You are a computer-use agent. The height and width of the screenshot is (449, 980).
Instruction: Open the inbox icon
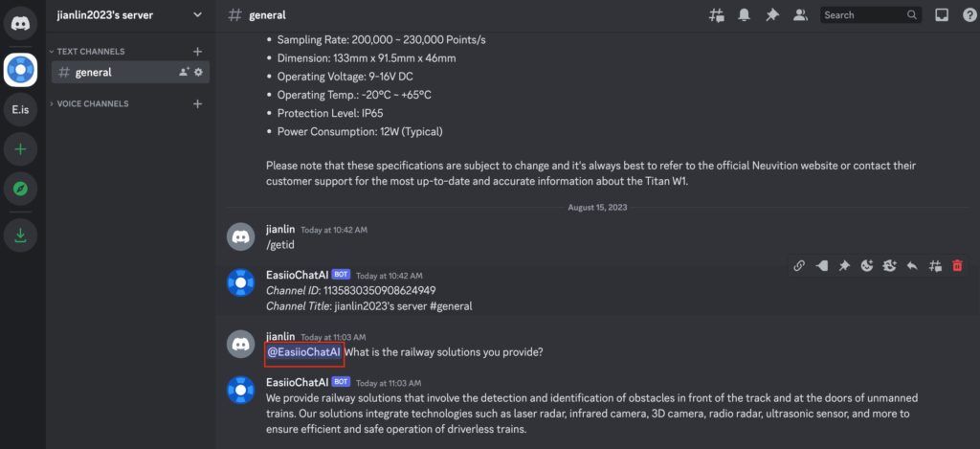(x=942, y=15)
